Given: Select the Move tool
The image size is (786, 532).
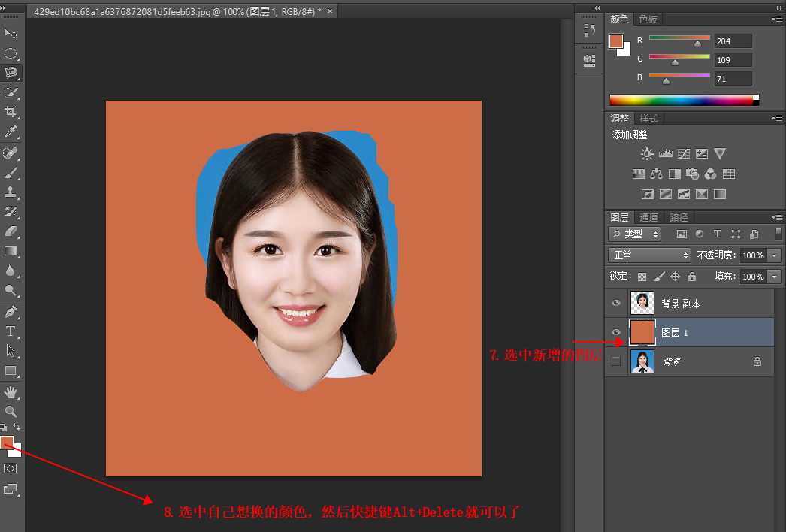Looking at the screenshot, I should (11, 34).
